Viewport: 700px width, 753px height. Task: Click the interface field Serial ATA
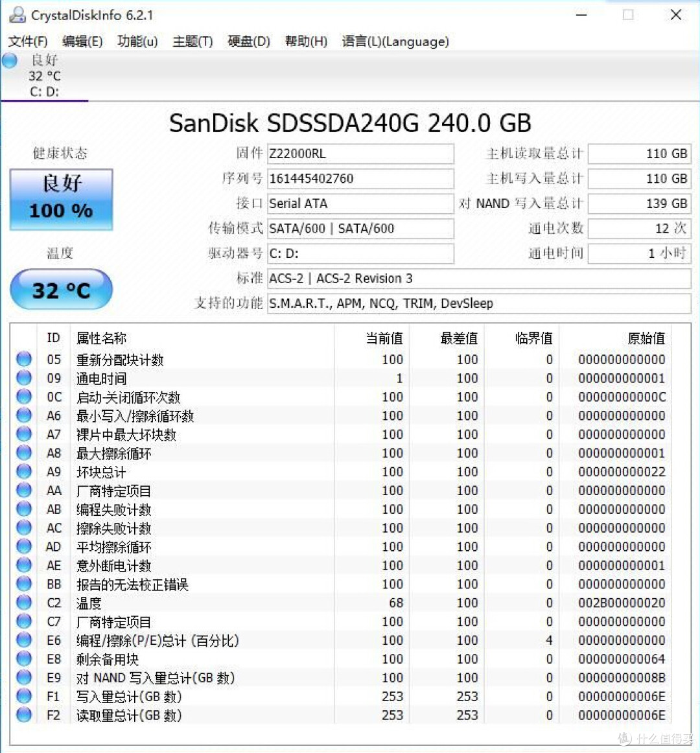[x=360, y=203]
